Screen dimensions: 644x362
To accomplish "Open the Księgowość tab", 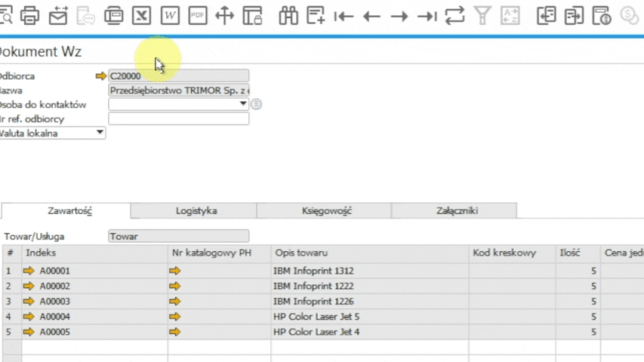I will pos(324,210).
